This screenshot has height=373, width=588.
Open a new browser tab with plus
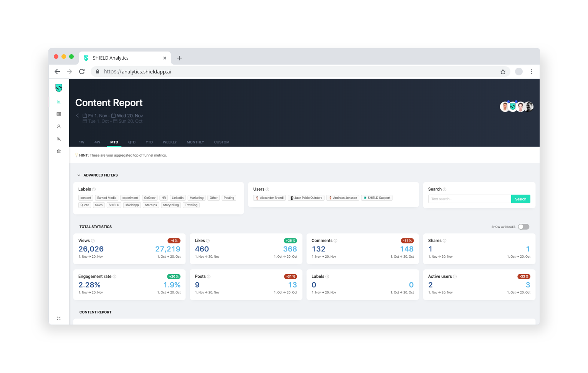pyautogui.click(x=179, y=58)
